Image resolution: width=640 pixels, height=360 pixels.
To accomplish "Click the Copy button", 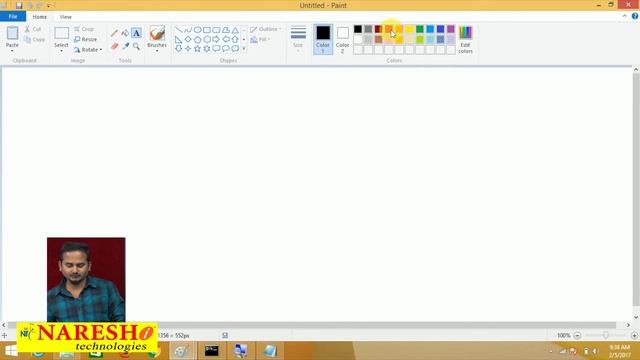I will (x=35, y=40).
